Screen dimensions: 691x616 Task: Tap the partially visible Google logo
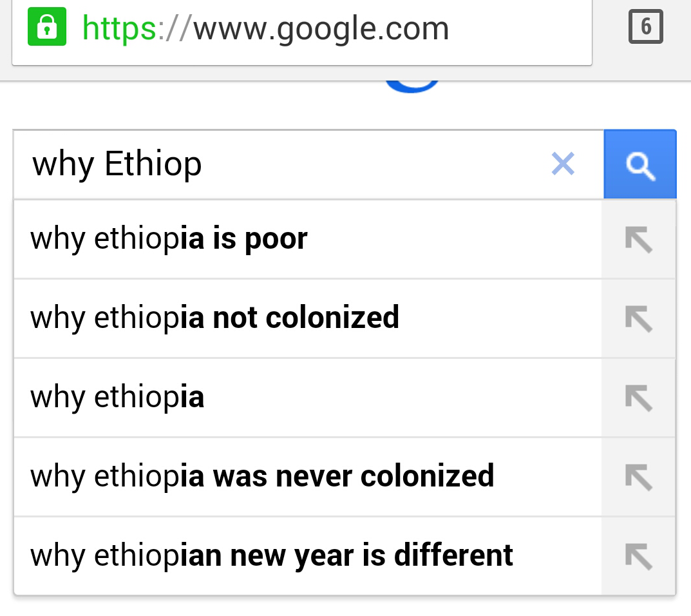[412, 86]
